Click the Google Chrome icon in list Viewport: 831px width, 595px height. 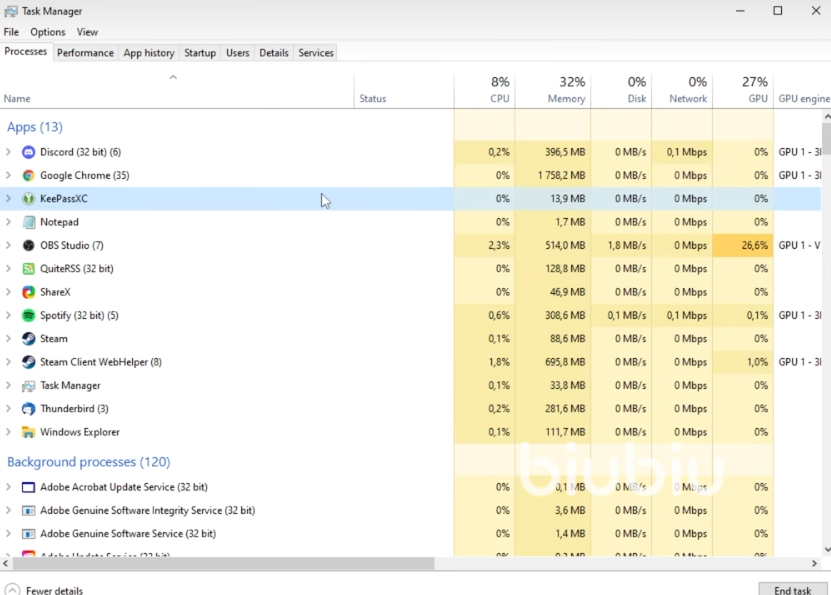click(28, 175)
